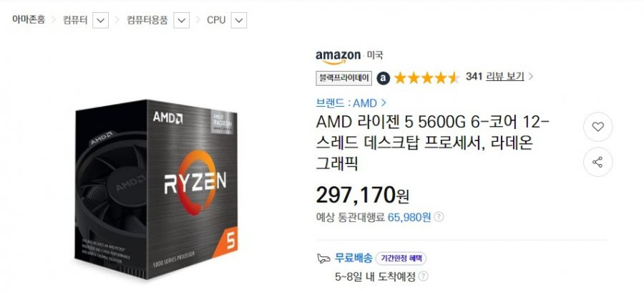Open the 브랜드 : AMD link
This screenshot has width=644, height=293.
pyautogui.click(x=351, y=102)
